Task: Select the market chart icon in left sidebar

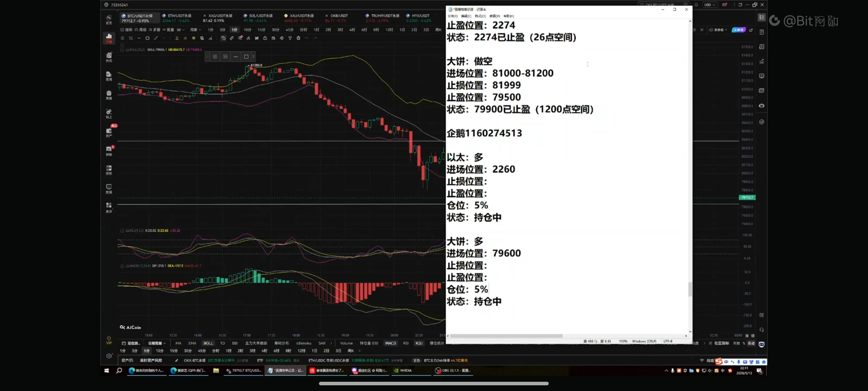Action: tap(109, 38)
